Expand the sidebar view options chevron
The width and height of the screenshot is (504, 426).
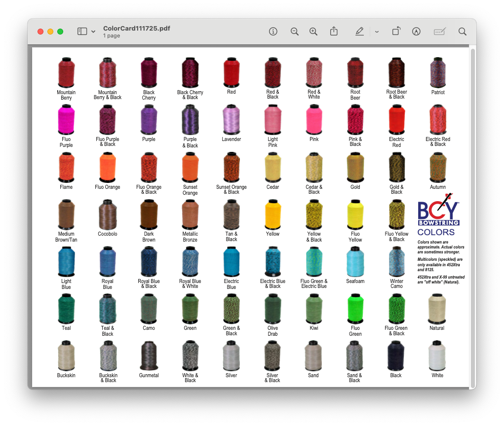point(93,32)
